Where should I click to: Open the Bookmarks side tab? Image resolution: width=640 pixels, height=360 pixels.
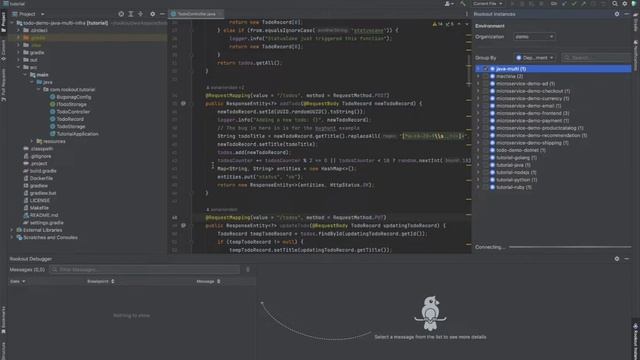[x=3, y=320]
